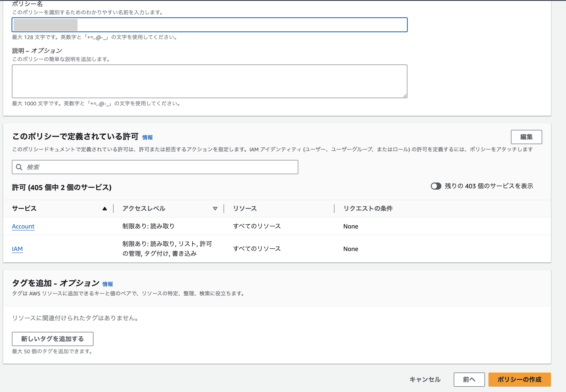The height and width of the screenshot is (392, 566).
Task: Open 情報 link beside permissions heading
Action: [x=147, y=137]
